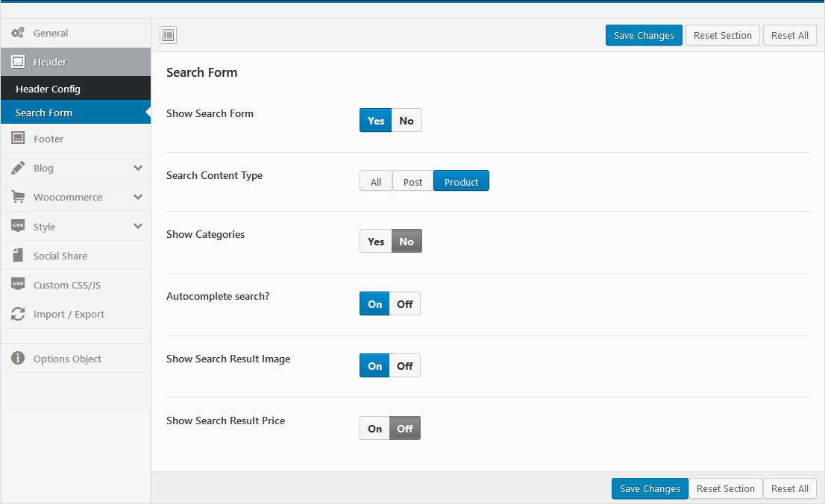Click the Import / Export refresh icon
The image size is (825, 504).
tap(18, 314)
